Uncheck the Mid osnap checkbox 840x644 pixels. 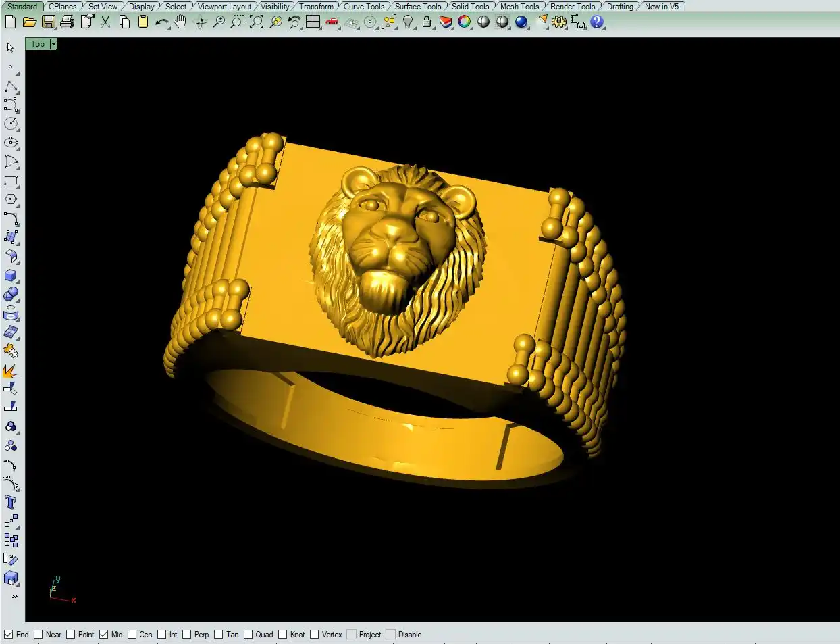(104, 635)
